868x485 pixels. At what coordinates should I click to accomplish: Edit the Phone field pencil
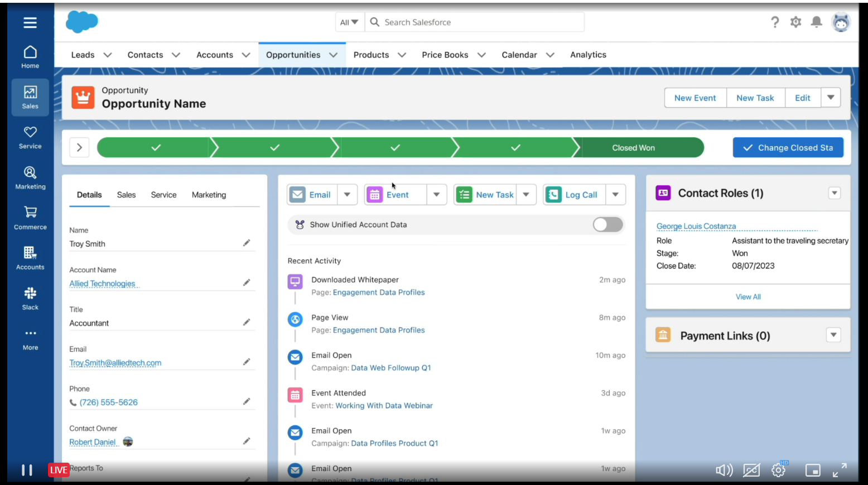tap(247, 401)
